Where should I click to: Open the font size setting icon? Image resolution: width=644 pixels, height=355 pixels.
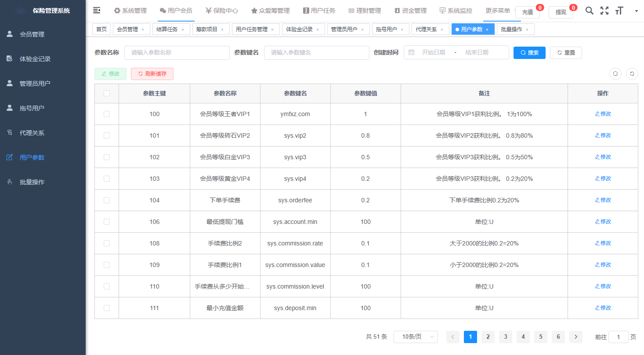click(x=619, y=11)
